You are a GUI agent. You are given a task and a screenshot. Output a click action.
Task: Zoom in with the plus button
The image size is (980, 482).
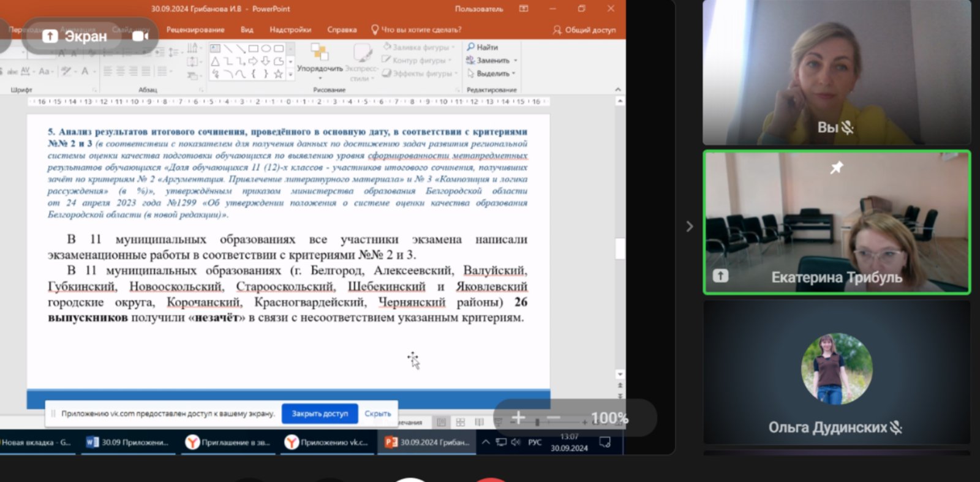pyautogui.click(x=518, y=418)
